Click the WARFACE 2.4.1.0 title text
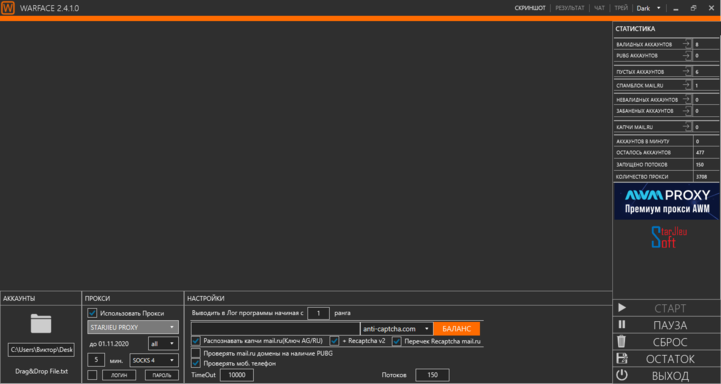This screenshot has height=384, width=721. click(49, 8)
